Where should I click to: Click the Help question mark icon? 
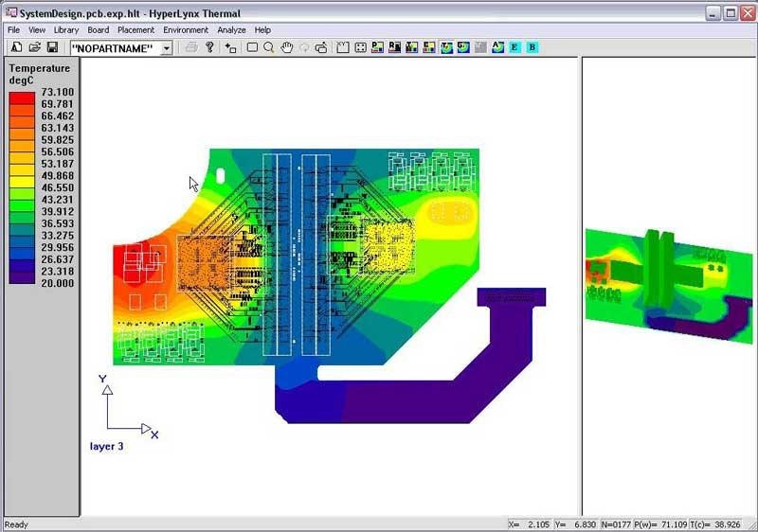209,47
